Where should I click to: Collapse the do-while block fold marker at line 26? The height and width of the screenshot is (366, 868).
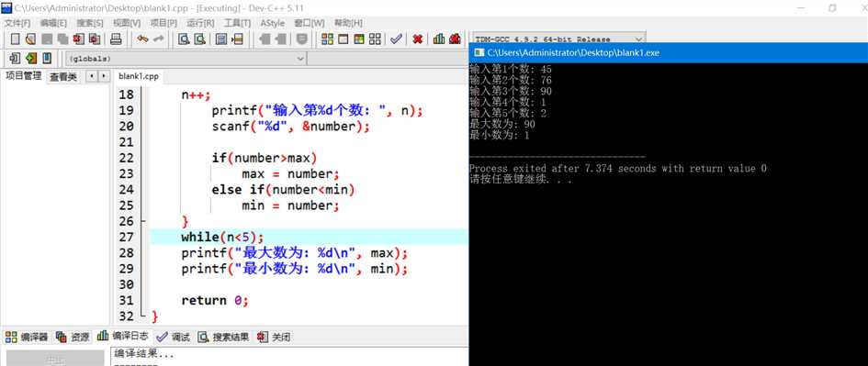point(144,221)
